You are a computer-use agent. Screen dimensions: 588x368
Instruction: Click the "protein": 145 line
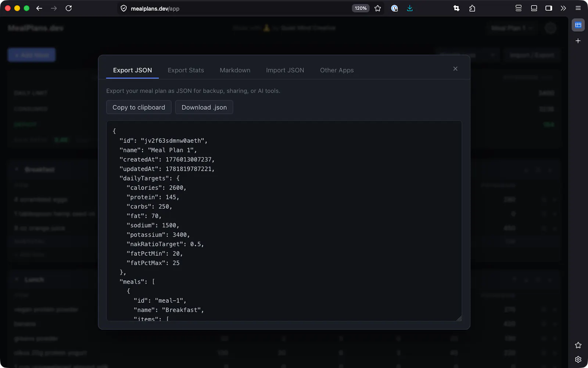(x=153, y=197)
